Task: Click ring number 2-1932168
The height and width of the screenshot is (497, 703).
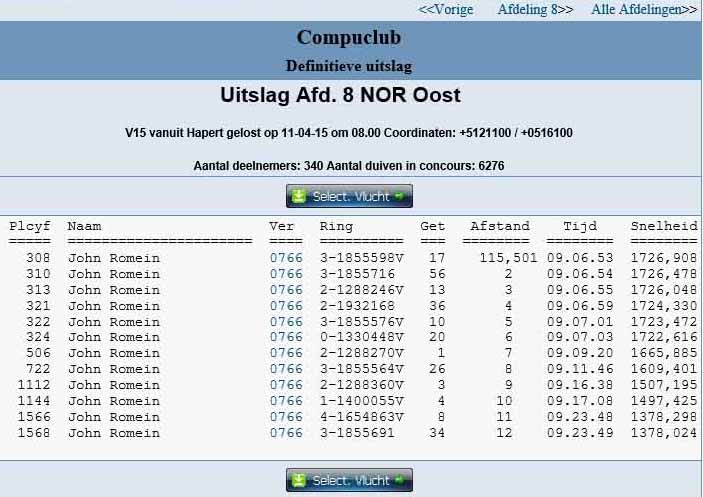Action: [x=357, y=306]
